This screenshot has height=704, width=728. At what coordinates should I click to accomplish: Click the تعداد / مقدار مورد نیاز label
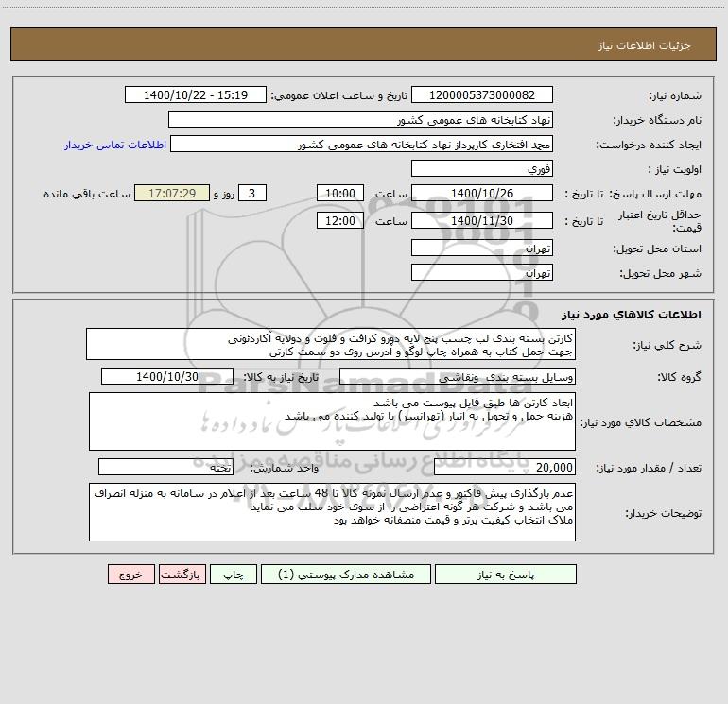point(649,469)
